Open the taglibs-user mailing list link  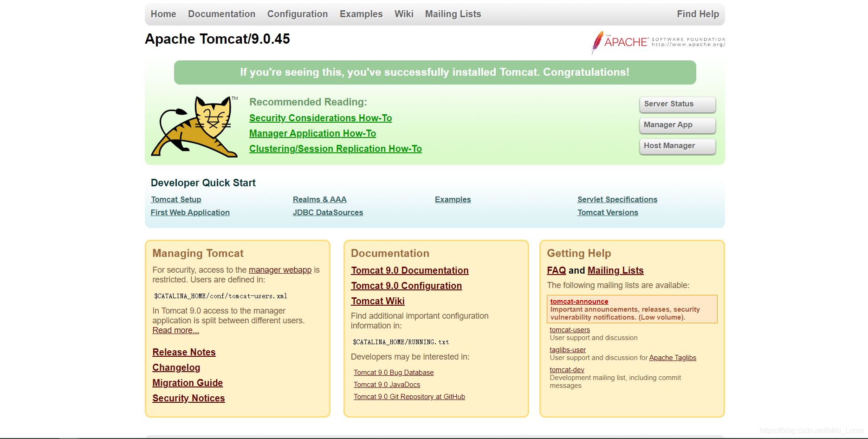coord(568,350)
